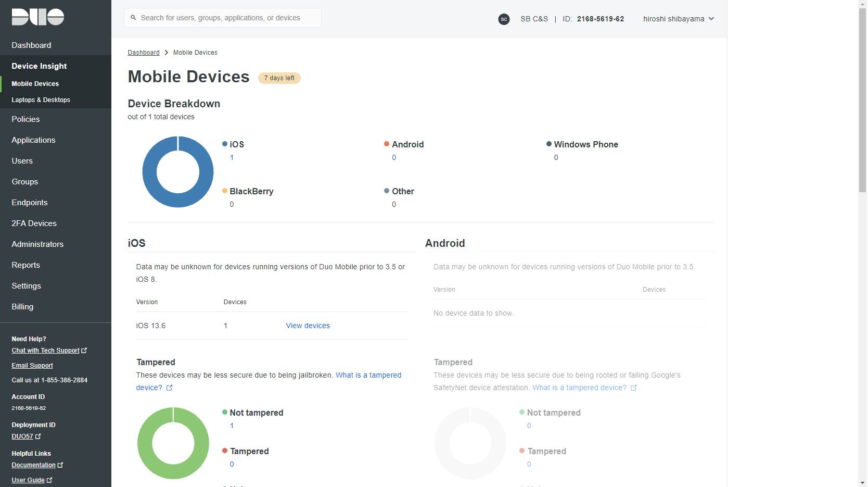
Task: Click BlackBerry legend yellow dot
Action: tap(225, 191)
